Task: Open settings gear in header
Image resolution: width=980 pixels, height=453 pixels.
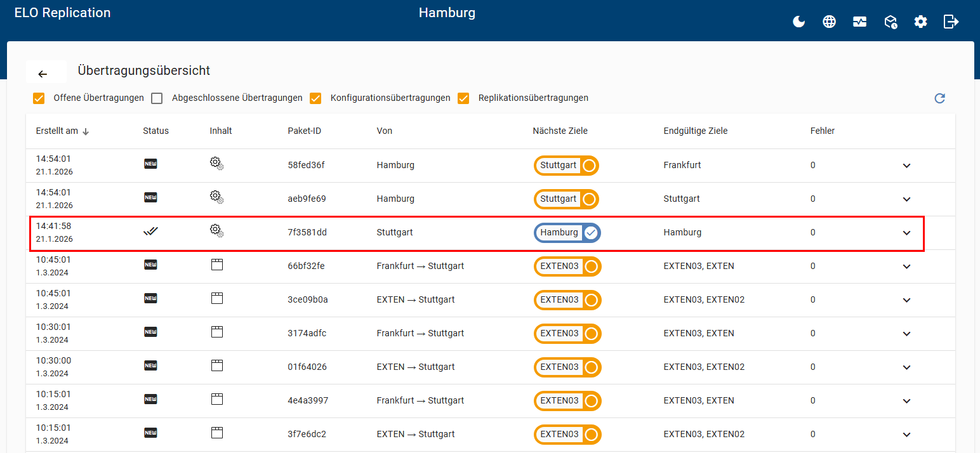Action: click(920, 22)
